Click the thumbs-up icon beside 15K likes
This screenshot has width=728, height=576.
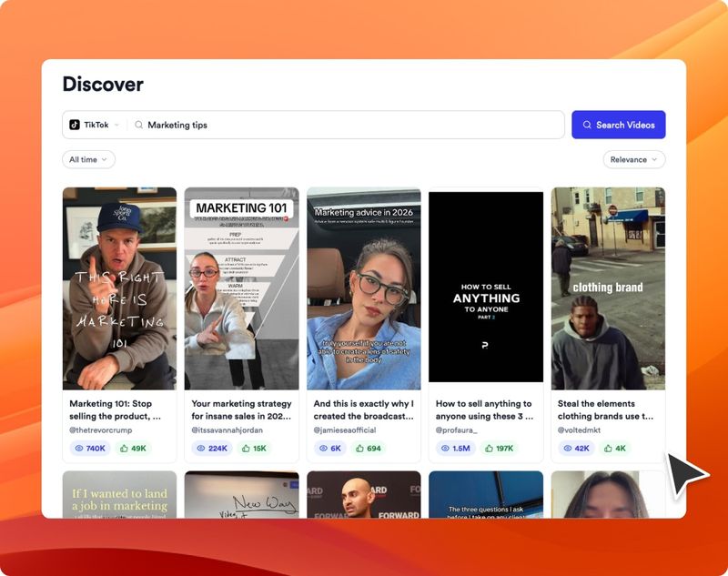tap(246, 449)
